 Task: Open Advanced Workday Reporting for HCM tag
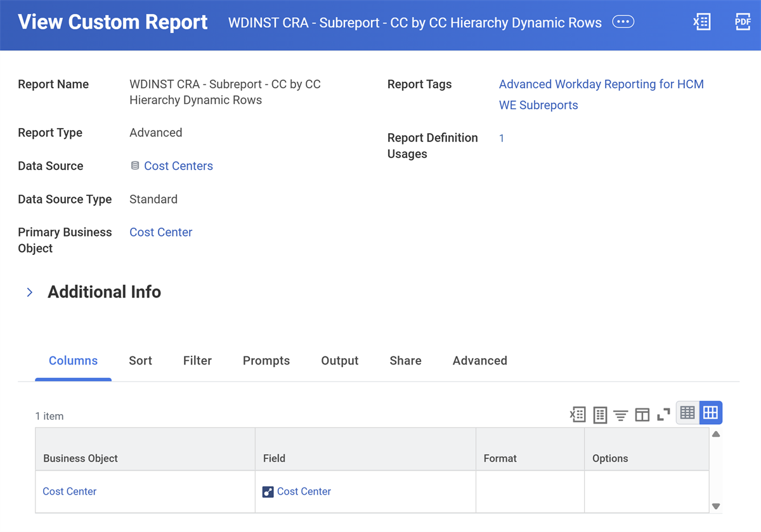(601, 84)
